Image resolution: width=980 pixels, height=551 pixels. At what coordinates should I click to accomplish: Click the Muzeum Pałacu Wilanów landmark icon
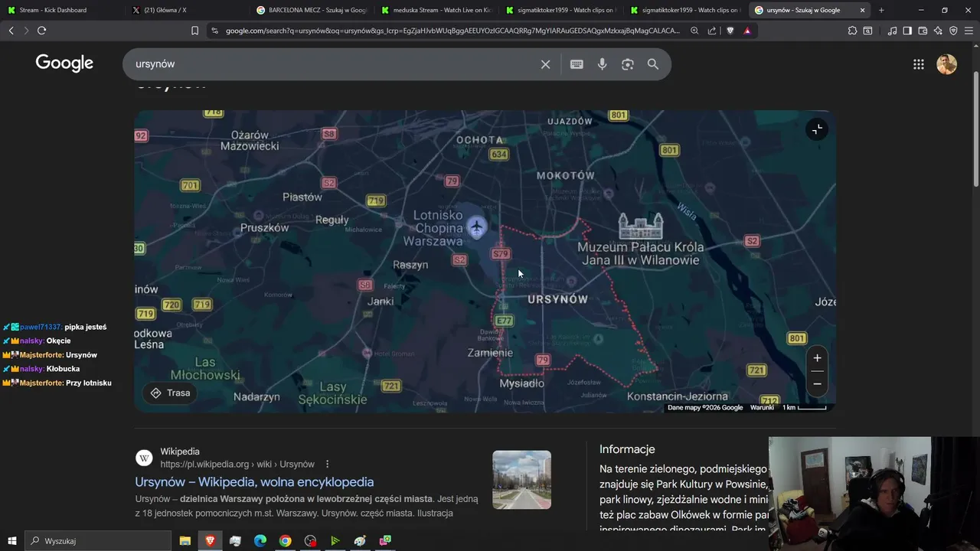click(x=641, y=227)
